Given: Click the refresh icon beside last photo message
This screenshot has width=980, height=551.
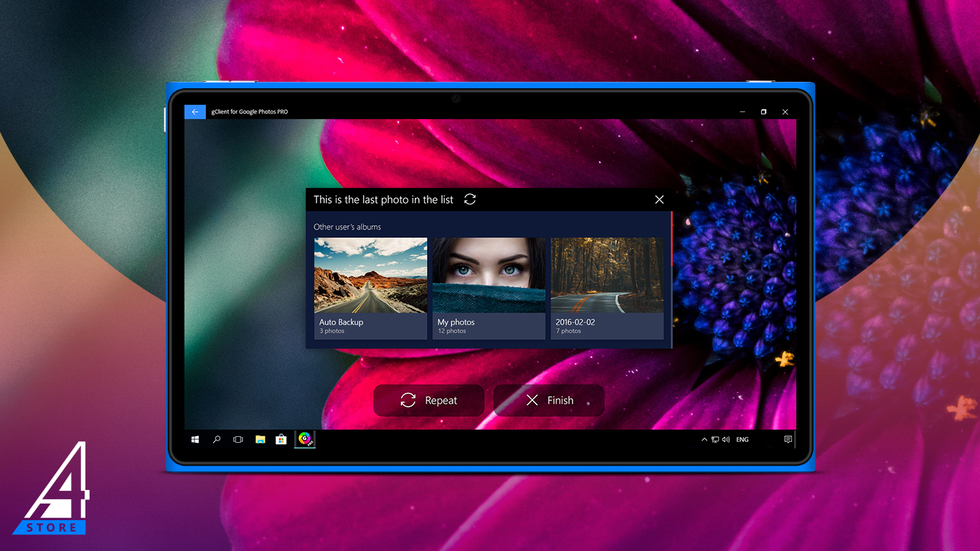Looking at the screenshot, I should click(x=470, y=199).
